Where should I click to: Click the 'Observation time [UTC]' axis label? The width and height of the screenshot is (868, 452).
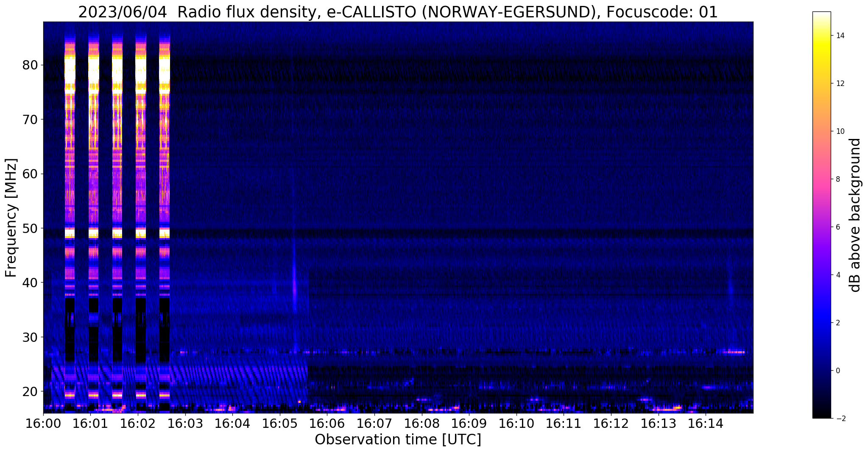[x=398, y=440]
